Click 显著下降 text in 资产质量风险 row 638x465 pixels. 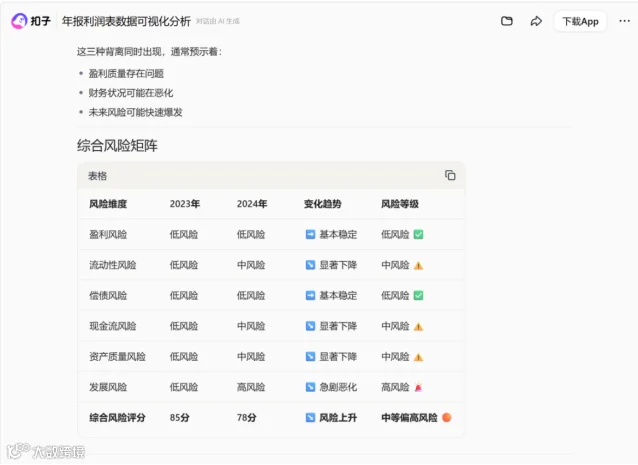coord(338,357)
